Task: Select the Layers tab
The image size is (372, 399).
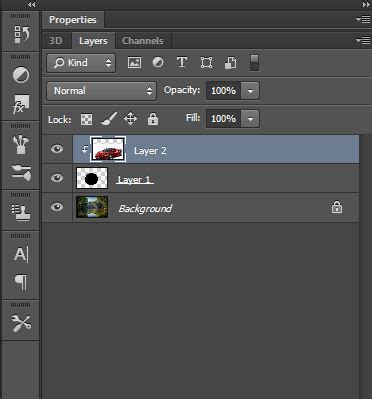Action: point(93,41)
